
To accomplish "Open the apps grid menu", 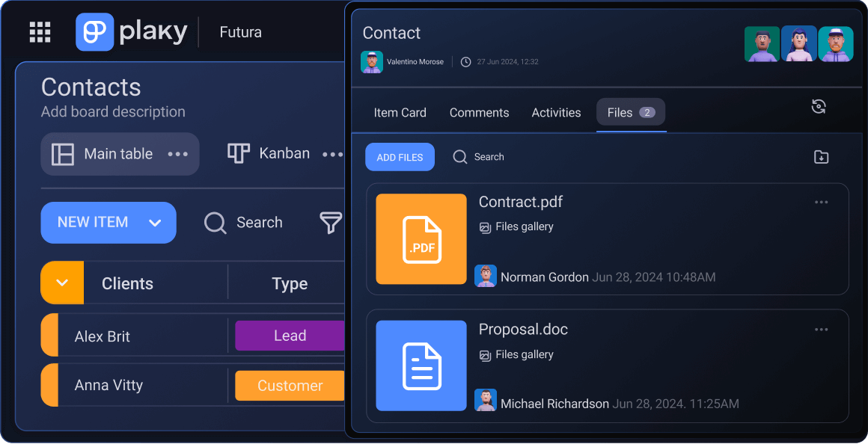I will [x=39, y=31].
